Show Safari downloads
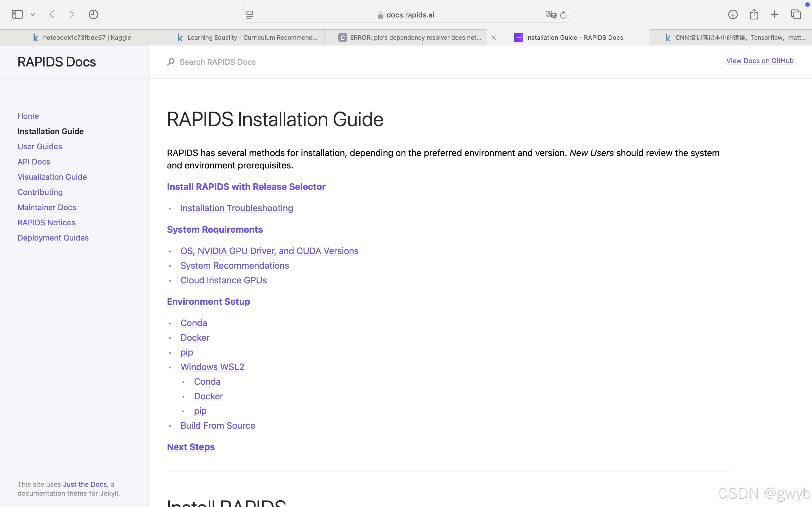Viewport: 812px width, 507px height. (x=732, y=14)
